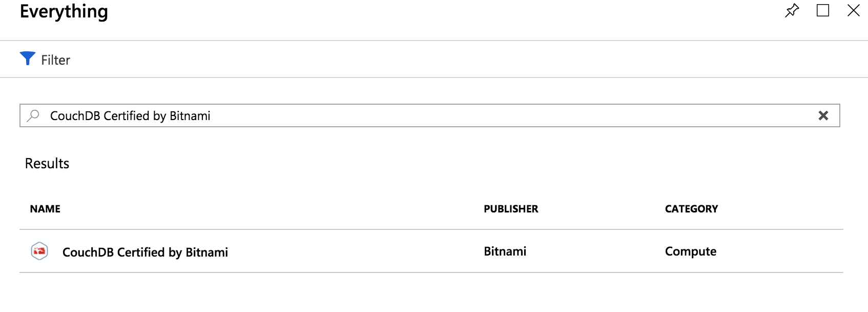Click the blue Filter funnel icon
868x312 pixels.
click(x=27, y=59)
